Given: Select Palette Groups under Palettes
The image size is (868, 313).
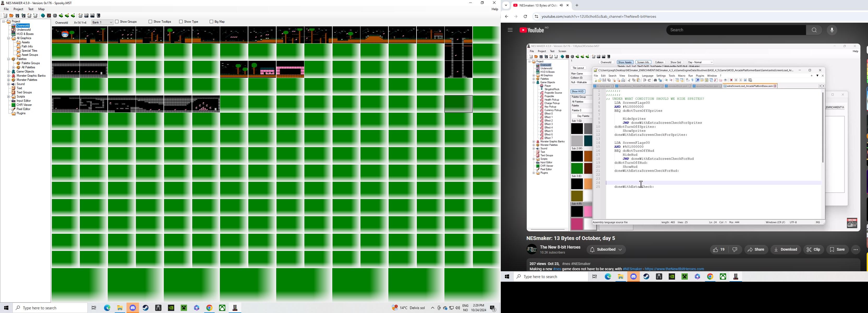Looking at the screenshot, I should coord(31,63).
